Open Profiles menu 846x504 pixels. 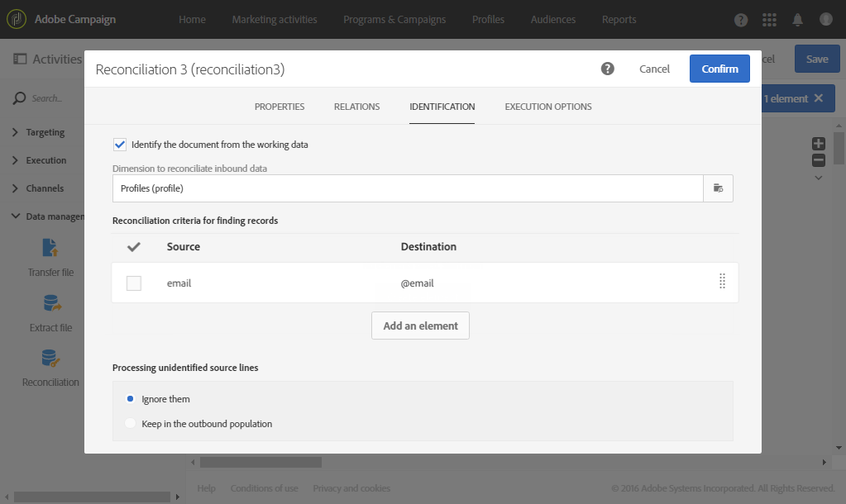point(488,19)
